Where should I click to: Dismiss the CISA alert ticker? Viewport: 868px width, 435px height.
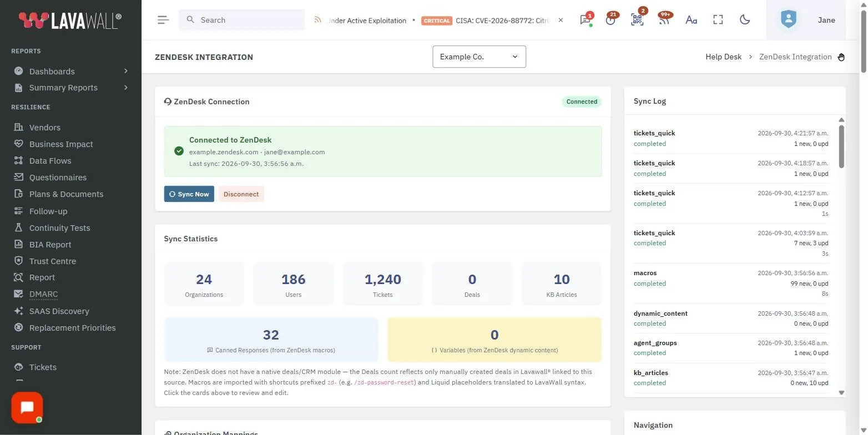[561, 20]
